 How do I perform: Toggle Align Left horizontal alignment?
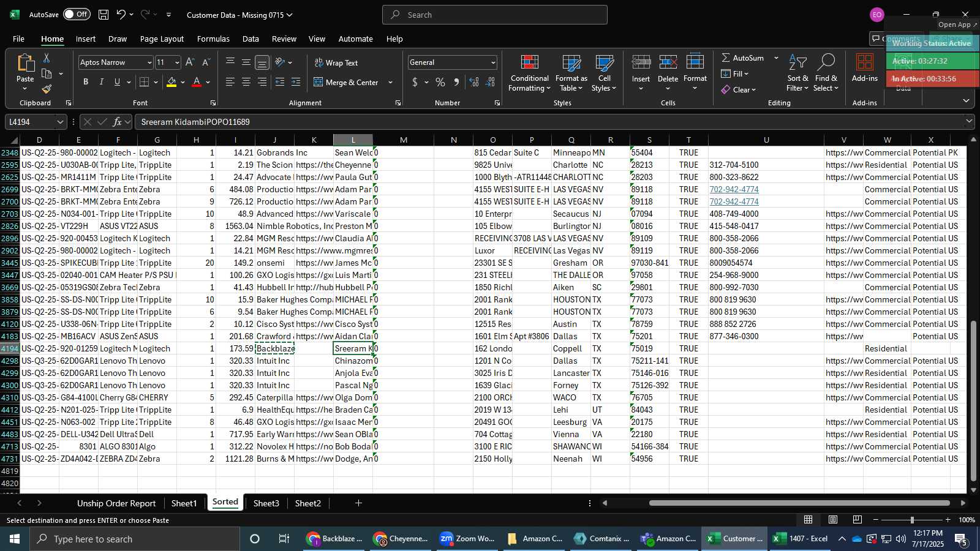[230, 82]
